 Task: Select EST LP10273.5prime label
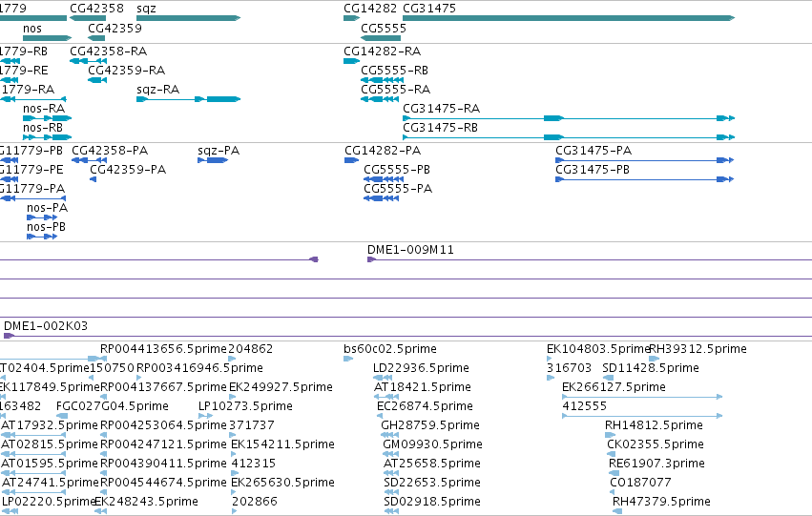pyautogui.click(x=246, y=406)
